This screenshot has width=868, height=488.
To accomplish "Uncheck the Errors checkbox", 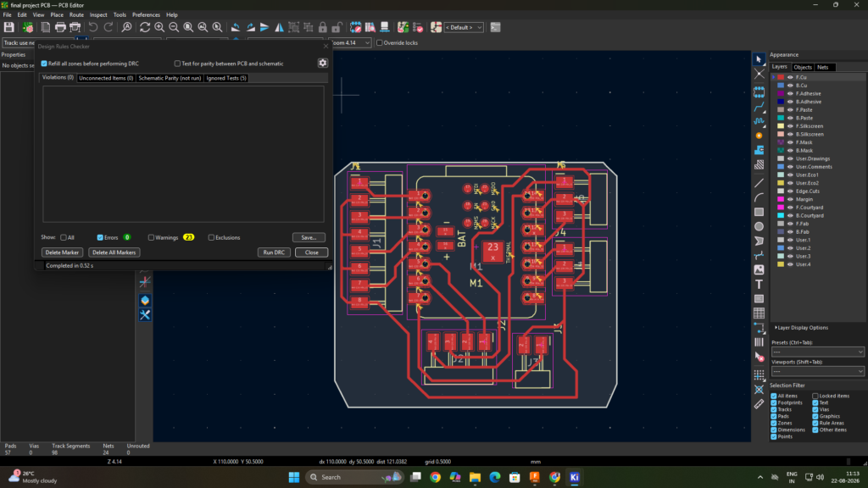I will [100, 237].
